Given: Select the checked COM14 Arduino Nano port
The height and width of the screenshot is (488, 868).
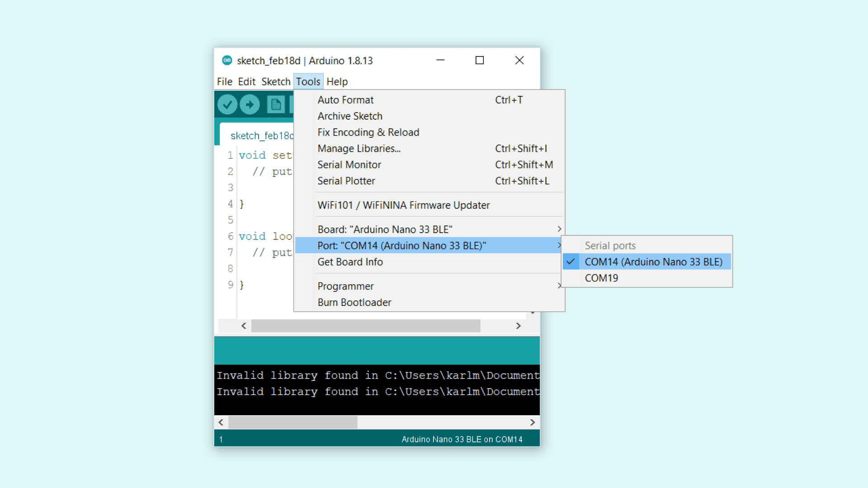Looking at the screenshot, I should [x=653, y=262].
